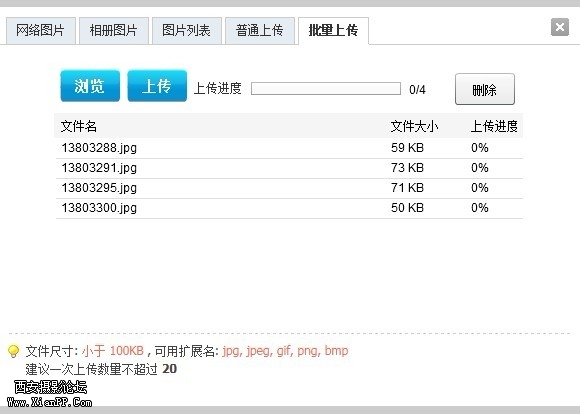Click the 上传进度 column header
Screen dimensions: 580x414
point(494,127)
